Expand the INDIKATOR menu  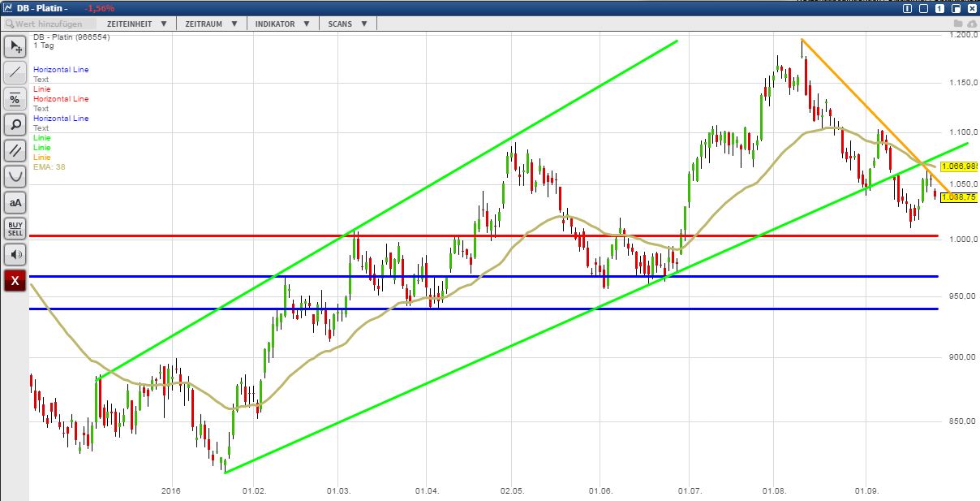click(280, 24)
